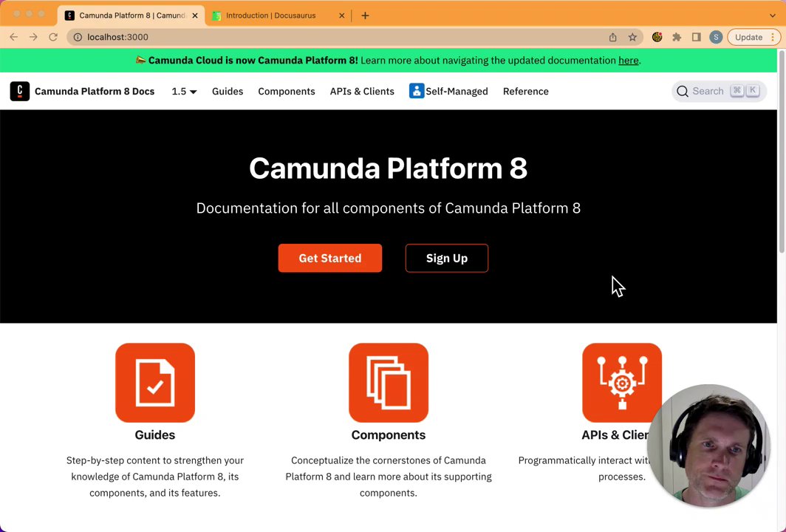Open a new browser tab
This screenshot has width=786, height=532.
[x=365, y=16]
